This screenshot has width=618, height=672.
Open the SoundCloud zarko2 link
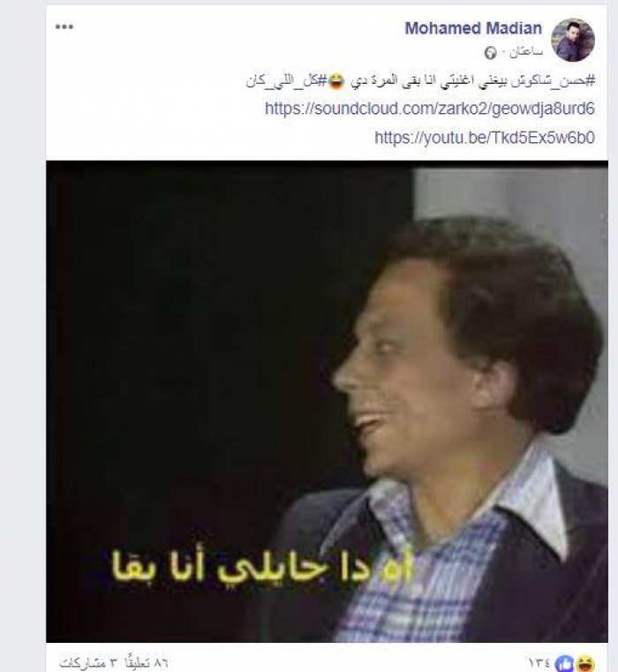(x=430, y=109)
